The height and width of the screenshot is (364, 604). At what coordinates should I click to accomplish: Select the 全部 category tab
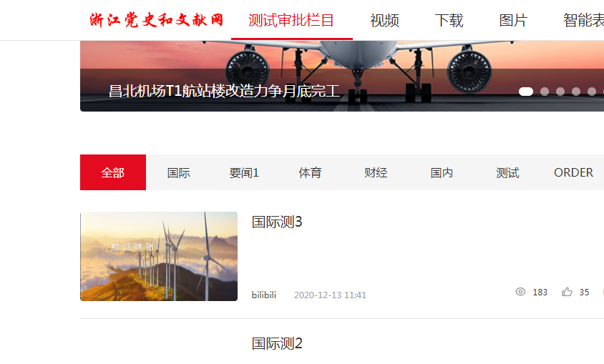(113, 172)
